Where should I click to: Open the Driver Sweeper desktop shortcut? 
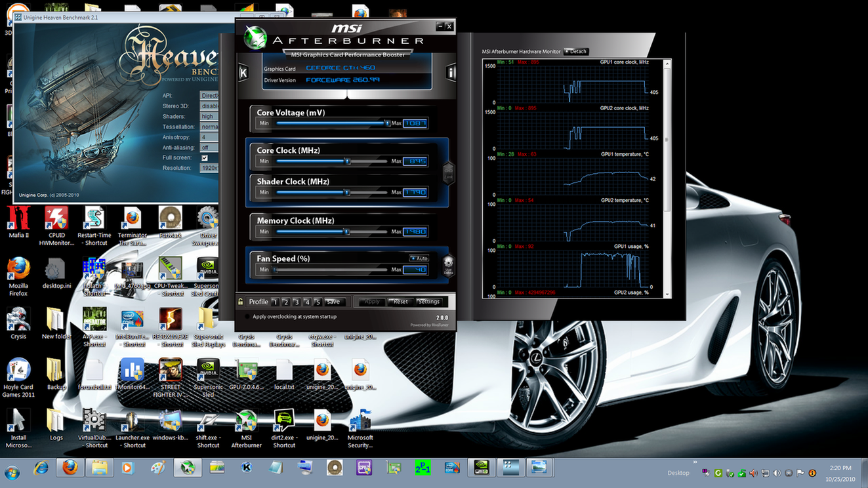coord(208,226)
